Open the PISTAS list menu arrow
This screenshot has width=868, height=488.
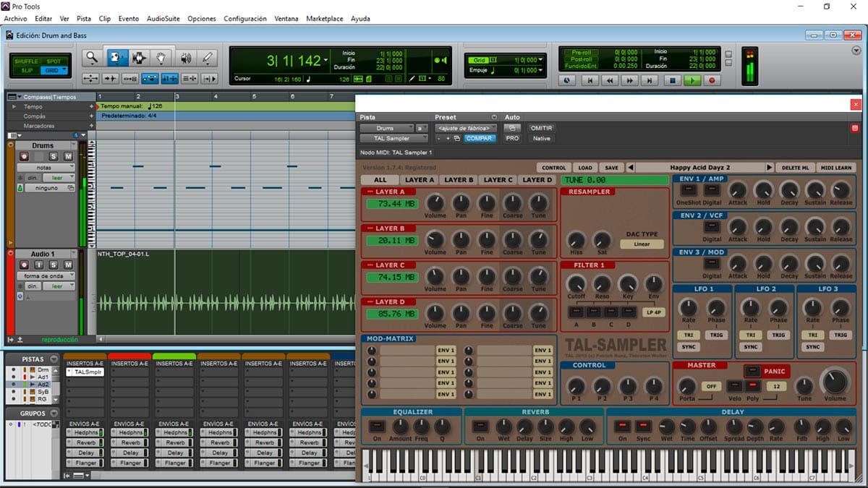[54, 359]
